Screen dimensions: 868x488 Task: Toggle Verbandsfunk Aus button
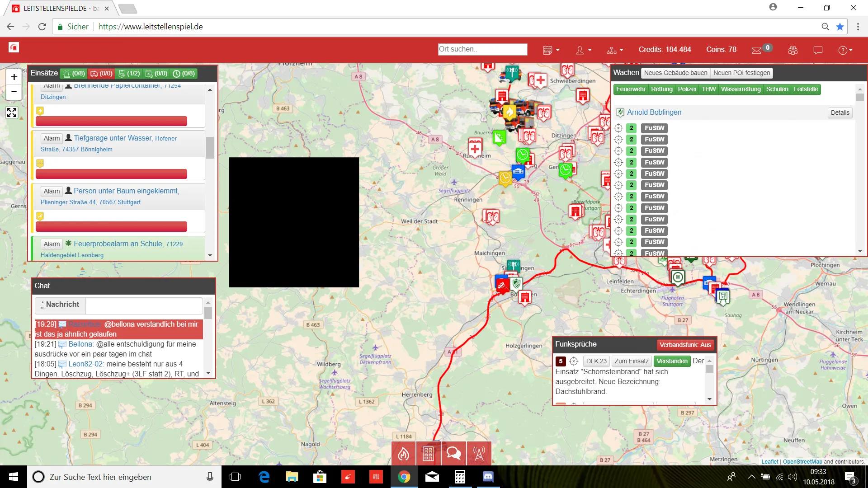pos(684,345)
